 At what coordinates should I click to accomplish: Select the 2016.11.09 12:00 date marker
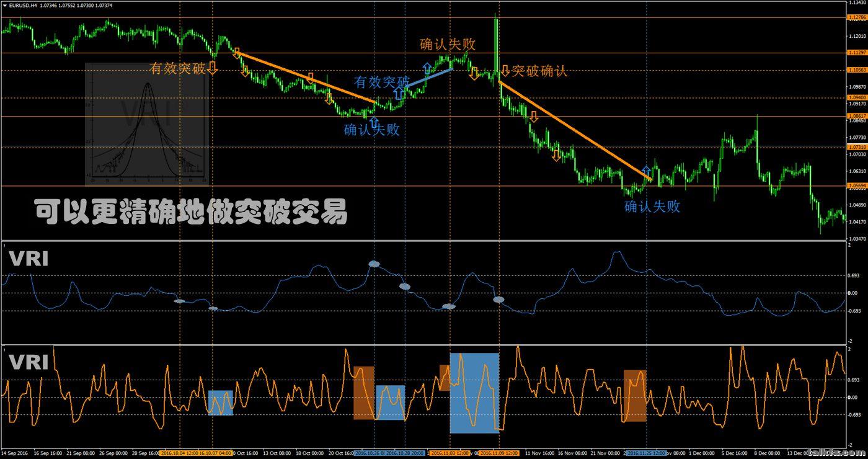499,453
